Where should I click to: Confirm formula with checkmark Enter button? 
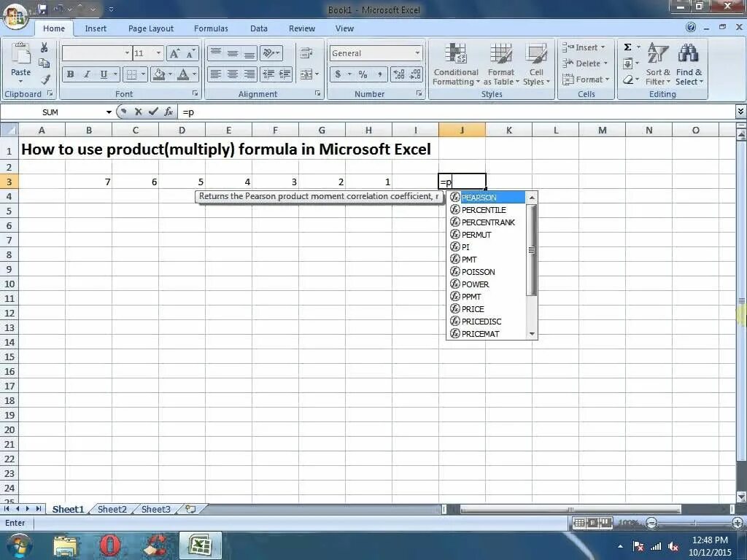153,112
